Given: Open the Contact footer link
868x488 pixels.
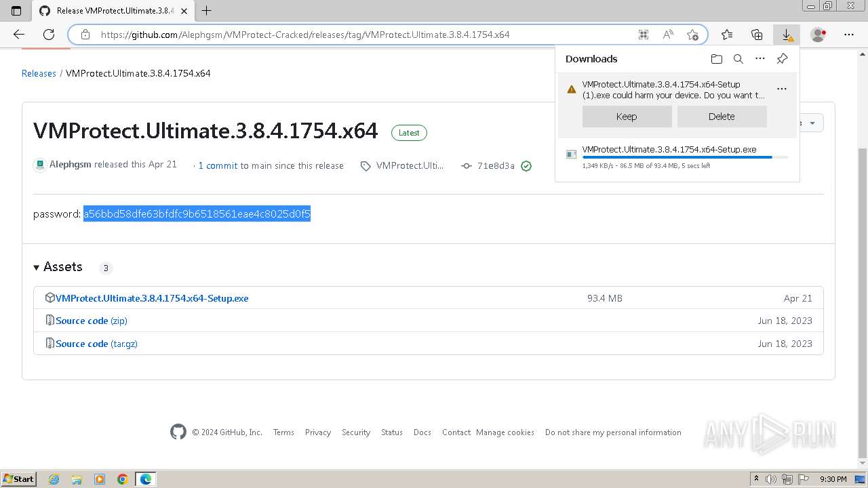Looking at the screenshot, I should pos(456,432).
